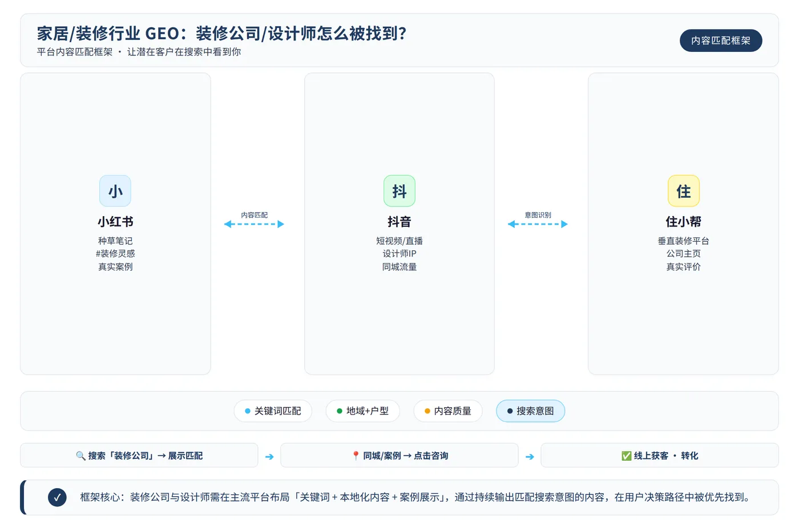The image size is (799, 532).
Task: Click 真实评价 under 住小帮
Action: (684, 267)
